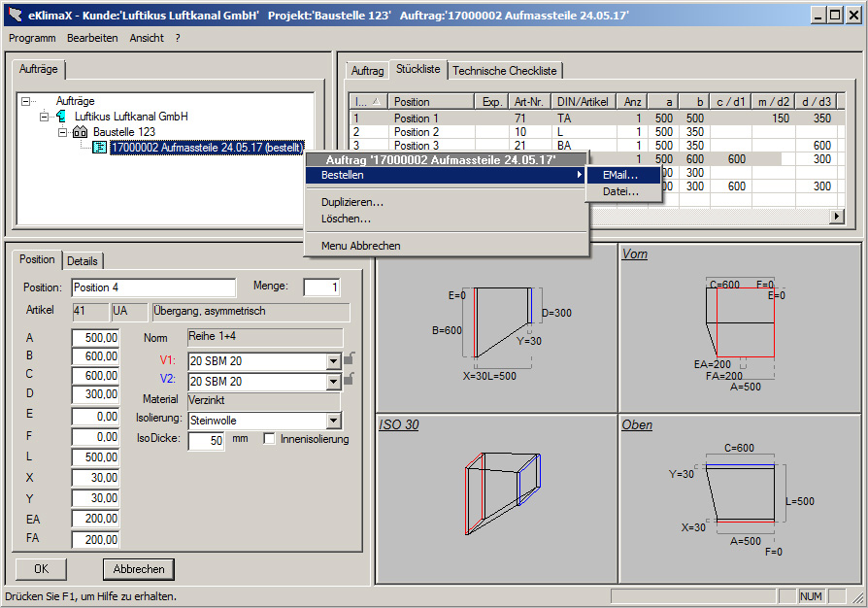868x608 pixels.
Task: Click the eKlimaX application icon in title bar
Action: [x=14, y=15]
